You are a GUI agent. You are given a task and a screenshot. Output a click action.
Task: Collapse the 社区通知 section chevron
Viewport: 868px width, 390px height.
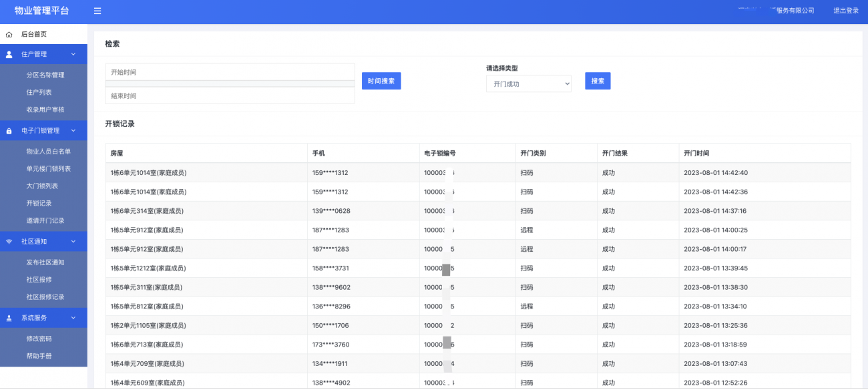pos(73,241)
